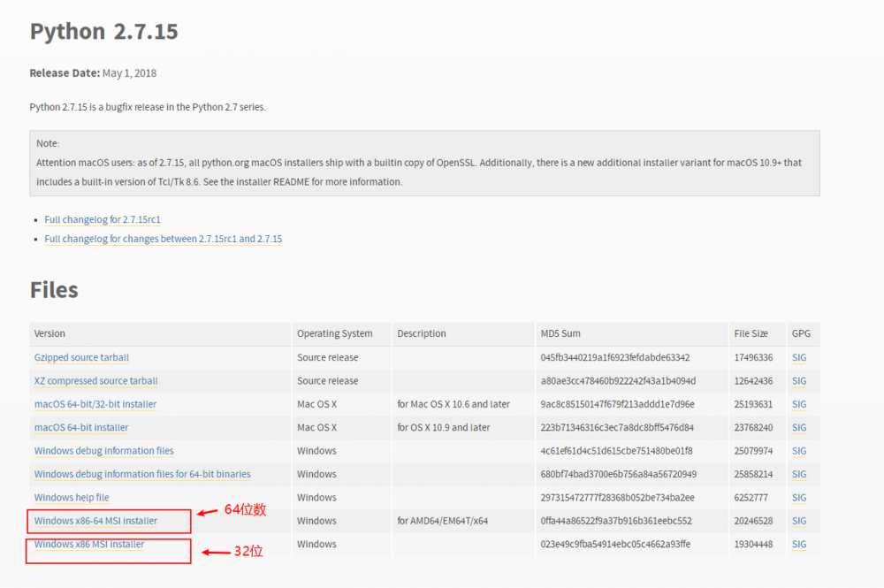This screenshot has height=588, width=884.
Task: Download XZ compressed source tarball
Action: 95,380
